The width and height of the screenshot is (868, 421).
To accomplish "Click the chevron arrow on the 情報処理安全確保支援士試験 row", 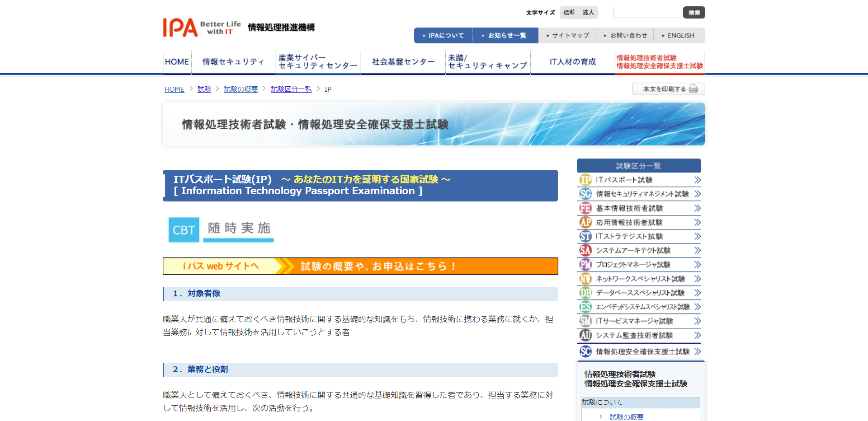I will click(x=698, y=351).
